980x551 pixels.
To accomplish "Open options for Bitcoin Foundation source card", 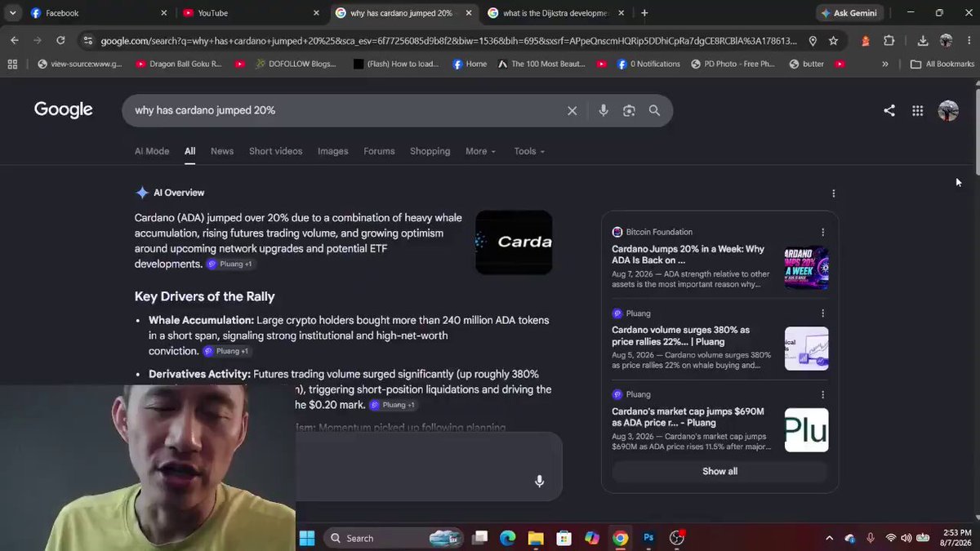I will (x=822, y=233).
